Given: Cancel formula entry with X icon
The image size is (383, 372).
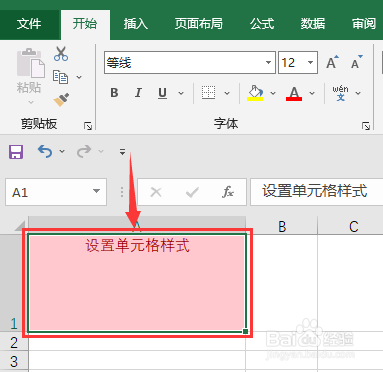Looking at the screenshot, I should coord(156,192).
